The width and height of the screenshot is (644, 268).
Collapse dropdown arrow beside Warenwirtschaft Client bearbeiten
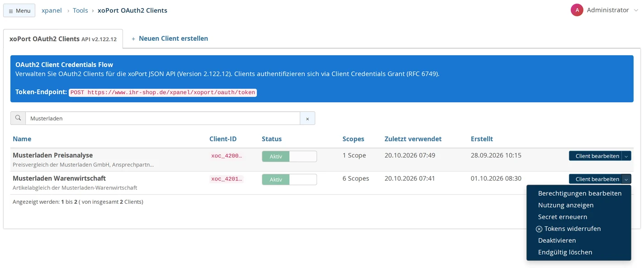(626, 179)
